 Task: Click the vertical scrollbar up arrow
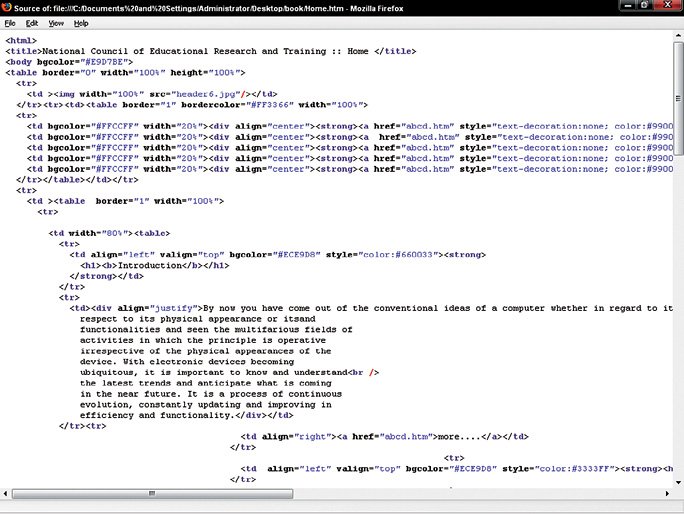pos(678,36)
